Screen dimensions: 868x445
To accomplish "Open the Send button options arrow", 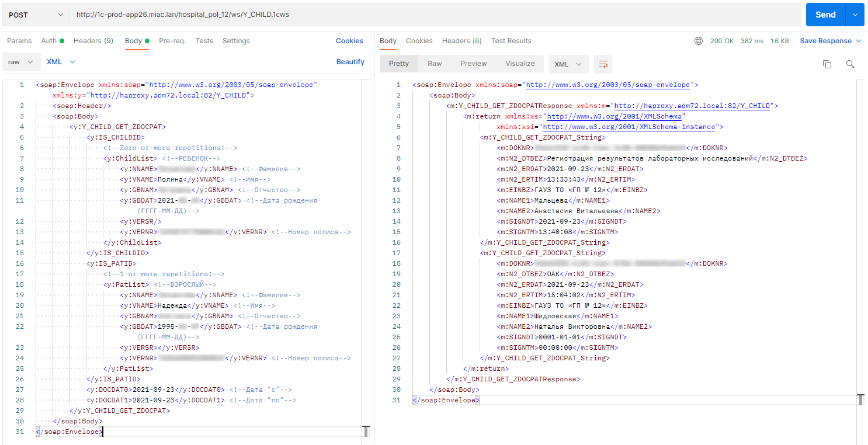I will [x=855, y=15].
